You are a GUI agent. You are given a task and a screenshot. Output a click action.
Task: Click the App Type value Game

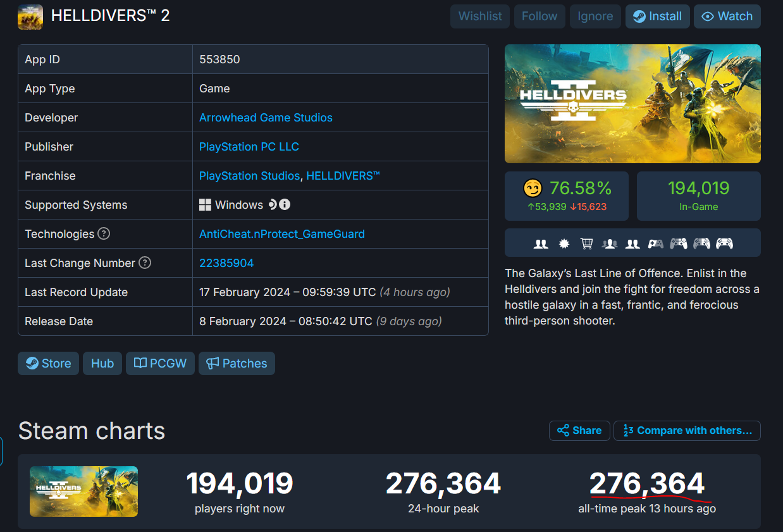pos(214,89)
